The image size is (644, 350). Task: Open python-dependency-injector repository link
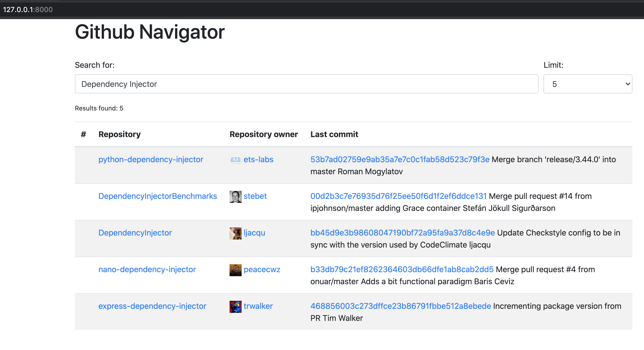[x=151, y=159]
